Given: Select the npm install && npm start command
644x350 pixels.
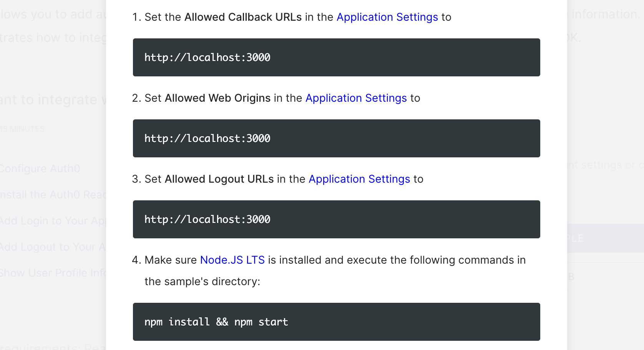Looking at the screenshot, I should [336, 322].
